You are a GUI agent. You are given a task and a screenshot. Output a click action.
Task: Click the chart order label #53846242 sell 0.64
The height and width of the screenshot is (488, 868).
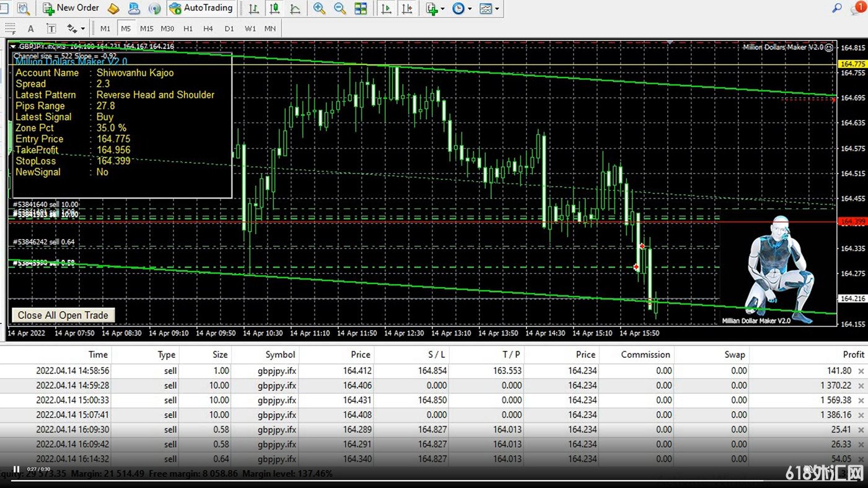coord(43,242)
